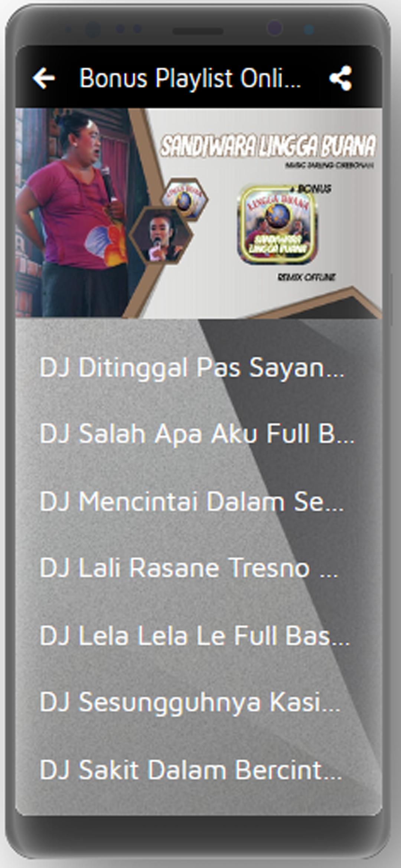Open DJ Sesungguhnya Kasi... song
This screenshot has width=401, height=868.
[x=199, y=702]
